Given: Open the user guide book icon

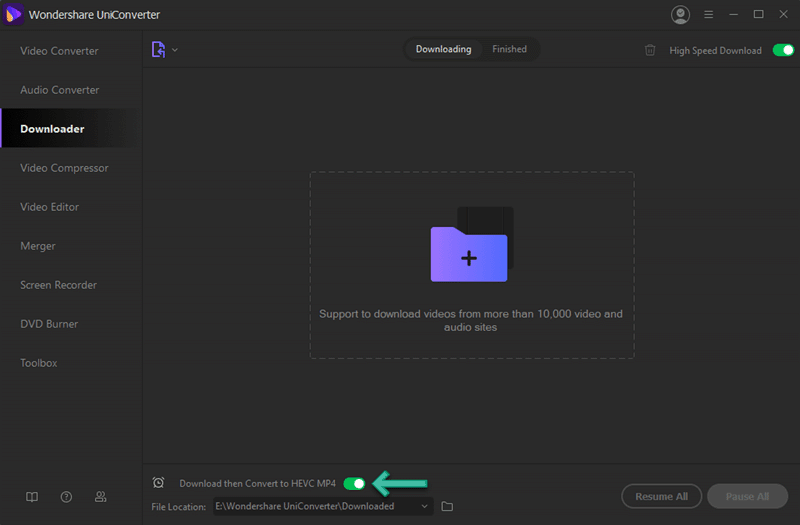Looking at the screenshot, I should click(32, 497).
